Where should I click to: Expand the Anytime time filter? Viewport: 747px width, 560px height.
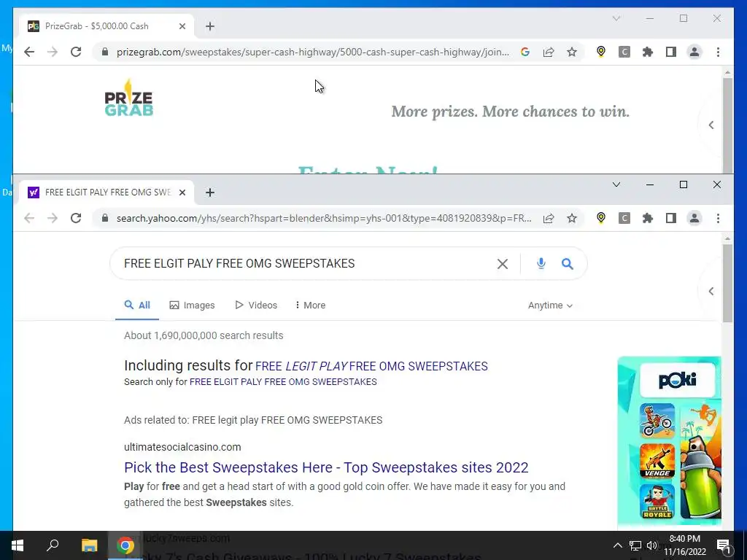point(550,306)
